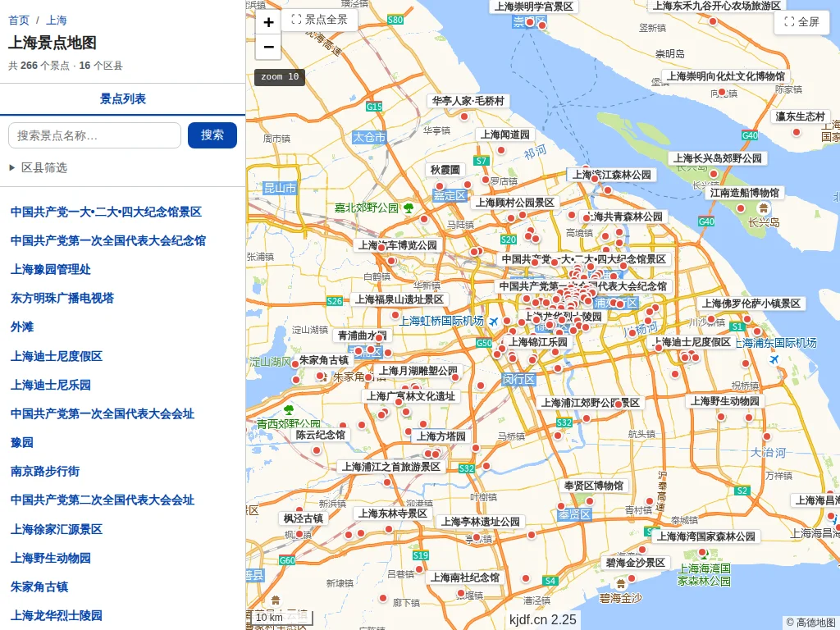
Task: Open 上海迪士尼度假区 list entry
Action: pyautogui.click(x=57, y=356)
